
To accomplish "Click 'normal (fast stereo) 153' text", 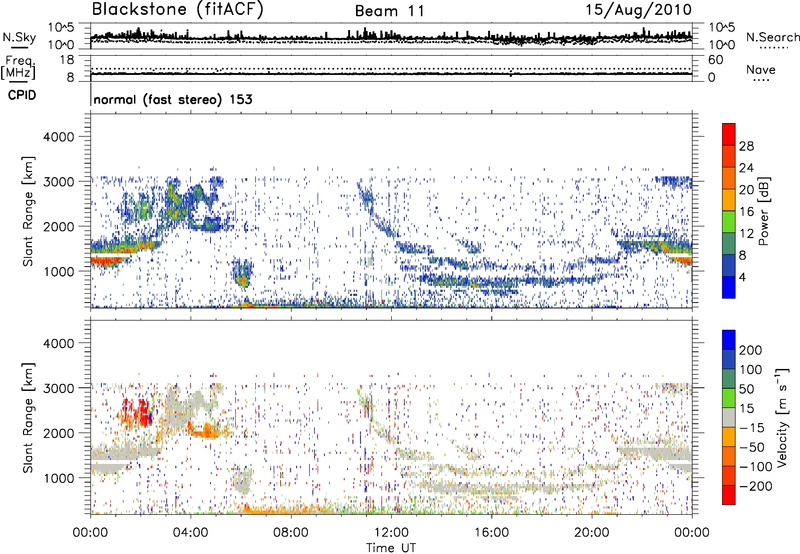I will click(173, 99).
